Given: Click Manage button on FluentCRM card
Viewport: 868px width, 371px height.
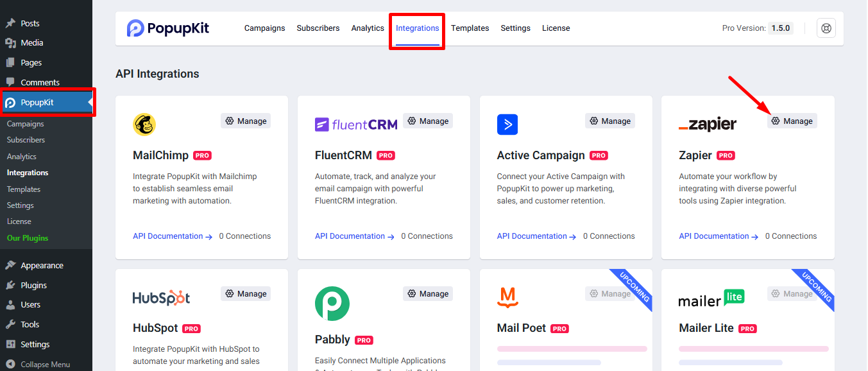Looking at the screenshot, I should [428, 121].
